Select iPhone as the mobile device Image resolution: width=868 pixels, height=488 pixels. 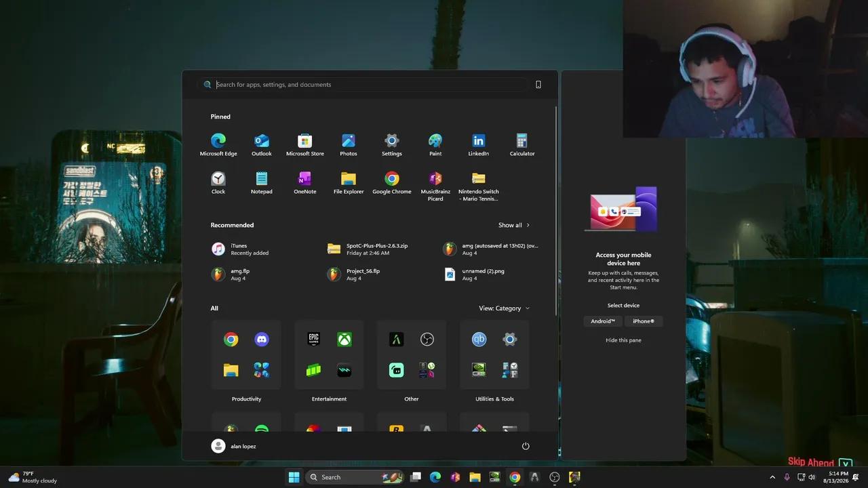tap(644, 321)
